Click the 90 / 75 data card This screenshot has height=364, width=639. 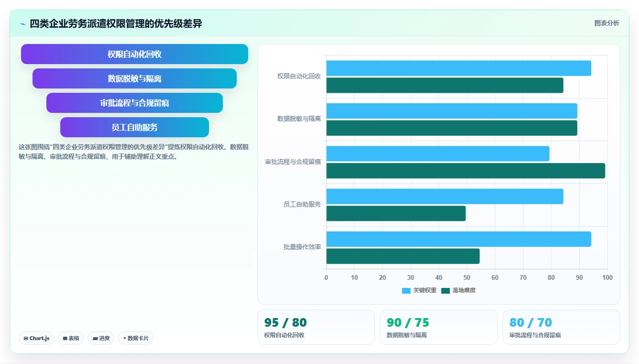(x=439, y=327)
